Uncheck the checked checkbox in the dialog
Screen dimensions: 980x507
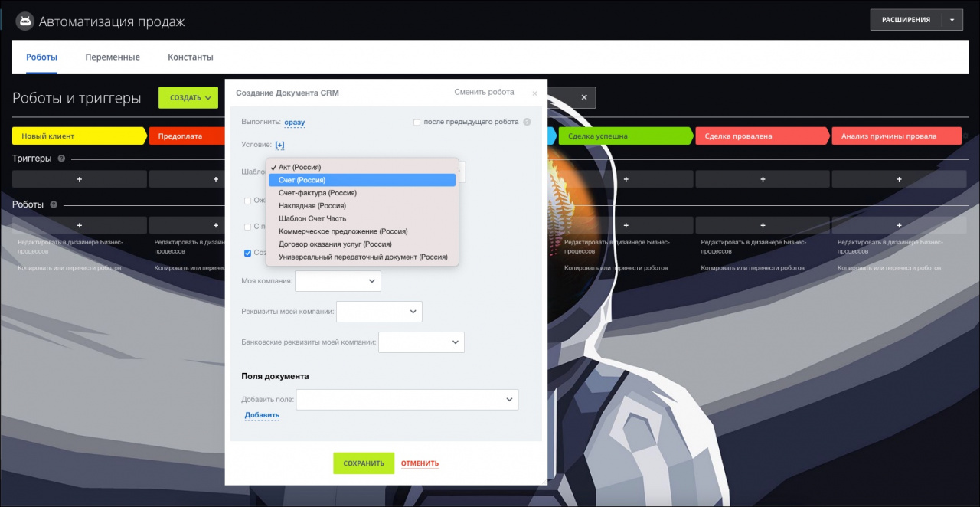pos(247,253)
